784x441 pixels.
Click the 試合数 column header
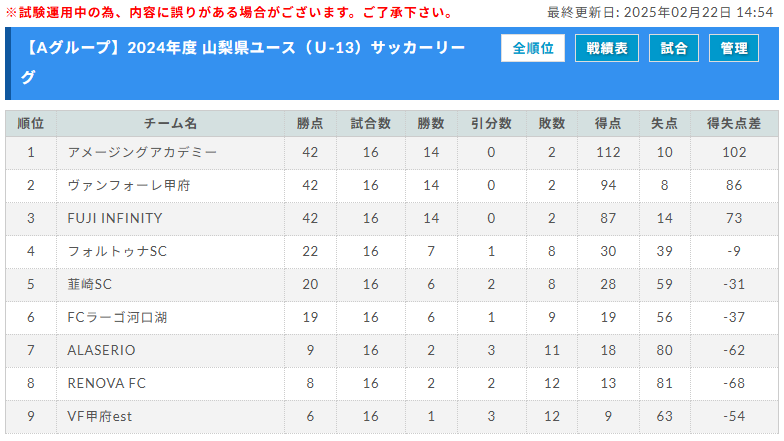click(370, 124)
